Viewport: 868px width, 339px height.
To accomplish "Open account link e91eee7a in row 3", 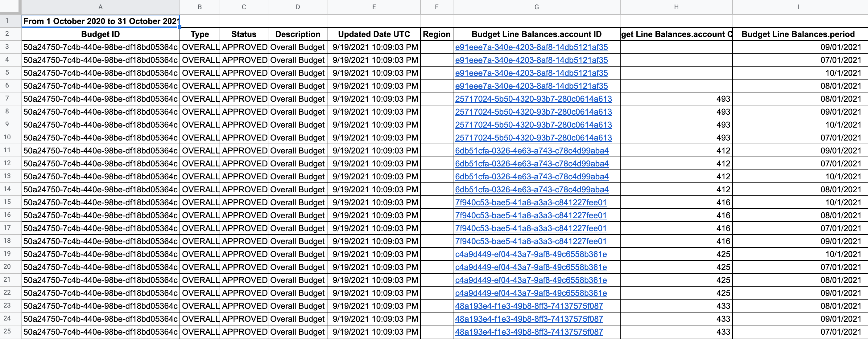I will coord(531,47).
